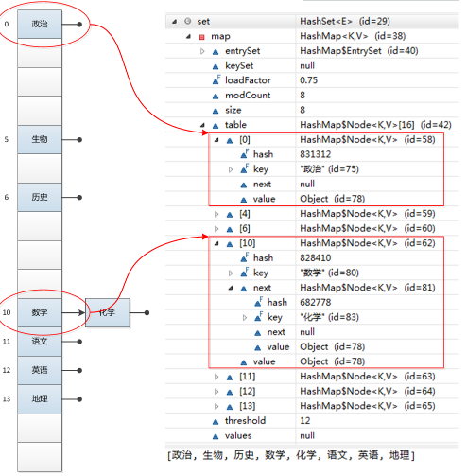Click the final-field icon beside key "化学"
The width and height of the screenshot is (467, 476).
[x=258, y=317]
